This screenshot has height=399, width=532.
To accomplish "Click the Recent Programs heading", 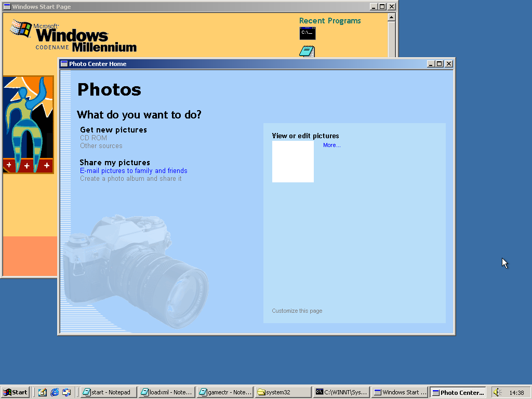I will 330,21.
